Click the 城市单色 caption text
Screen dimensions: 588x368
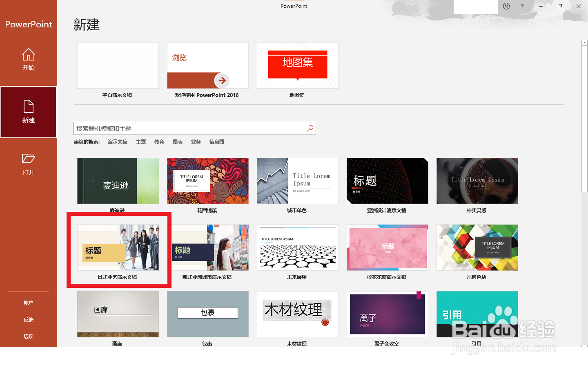(297, 211)
